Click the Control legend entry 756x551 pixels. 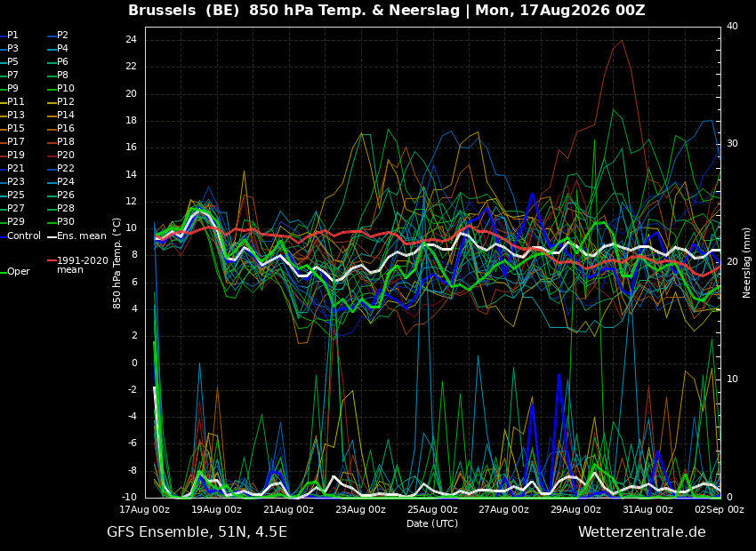pyautogui.click(x=20, y=236)
